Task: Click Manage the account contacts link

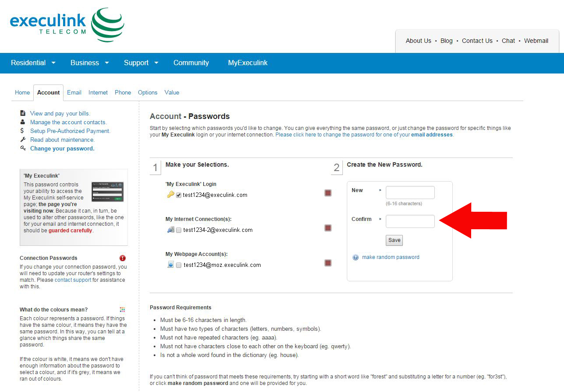Action: (68, 122)
